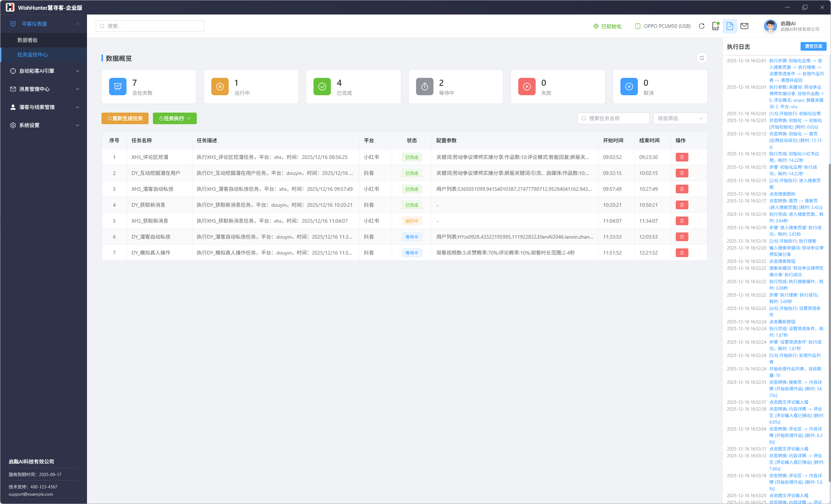Select 任务监控中心 in the sidebar

pos(33,55)
